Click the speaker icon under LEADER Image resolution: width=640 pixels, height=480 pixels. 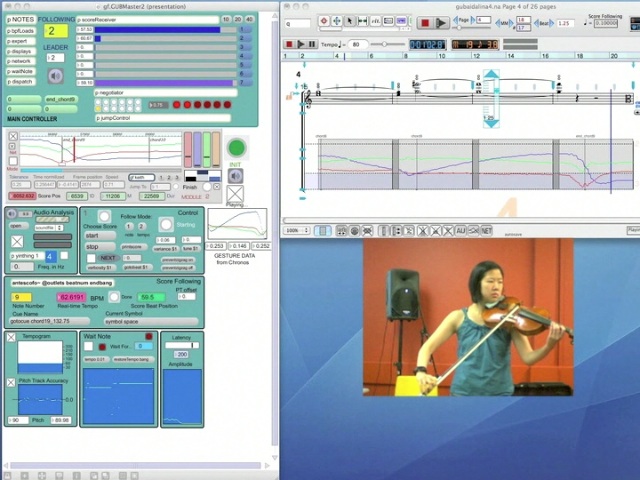tap(55, 76)
